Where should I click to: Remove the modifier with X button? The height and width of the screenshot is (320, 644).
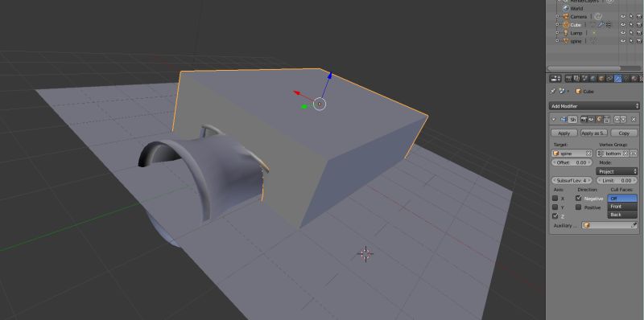tap(634, 119)
